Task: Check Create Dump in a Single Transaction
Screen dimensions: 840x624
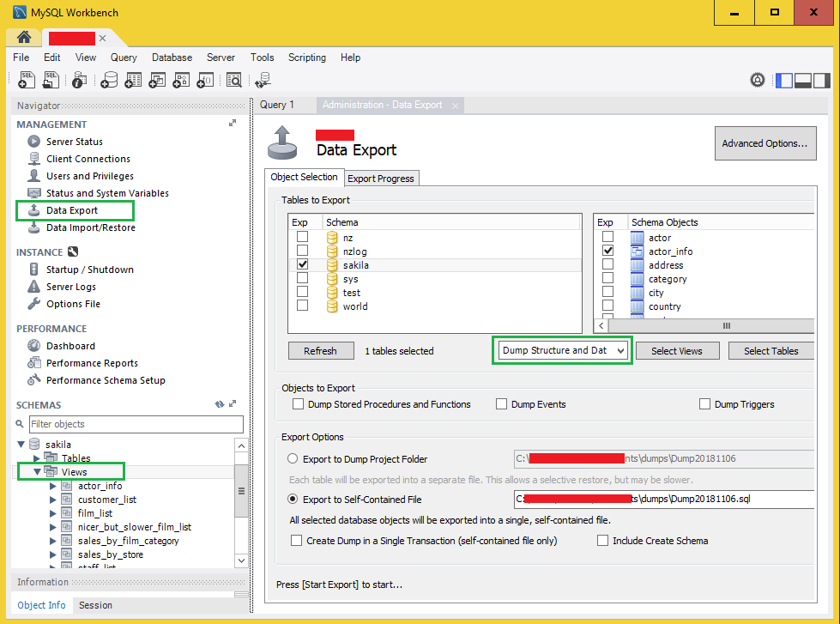Action: point(296,541)
